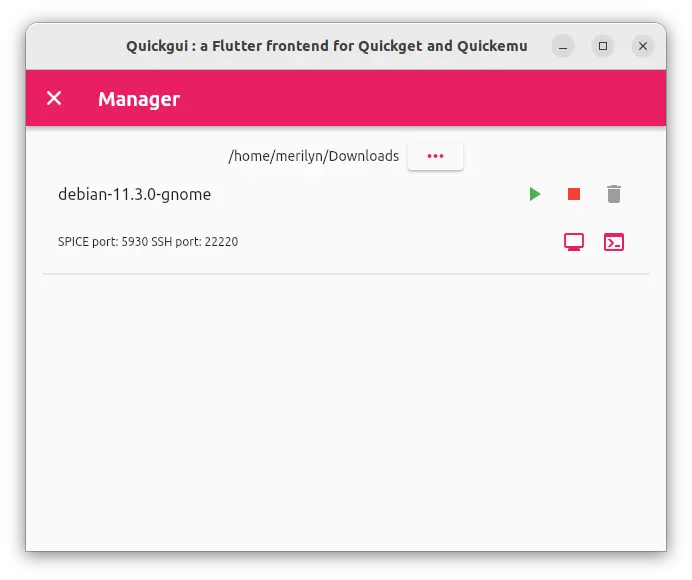Screen dimensions: 692x580
Task: Delete the debian-11.3.0-gnome VM with trash icon
Action: (x=613, y=194)
